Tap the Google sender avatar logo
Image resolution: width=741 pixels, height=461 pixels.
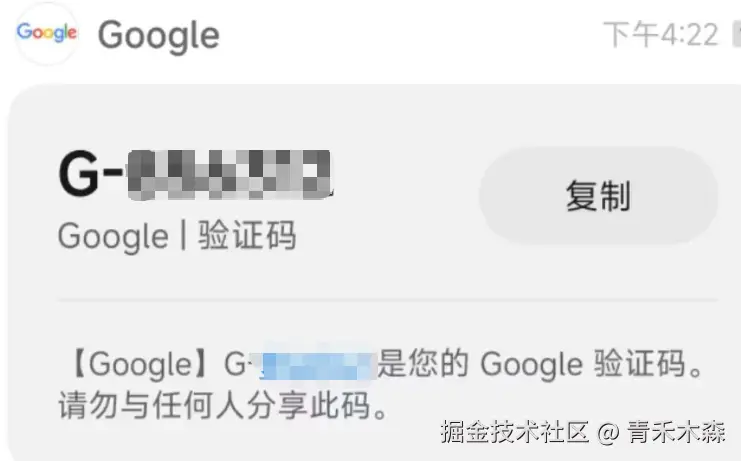tap(46, 33)
